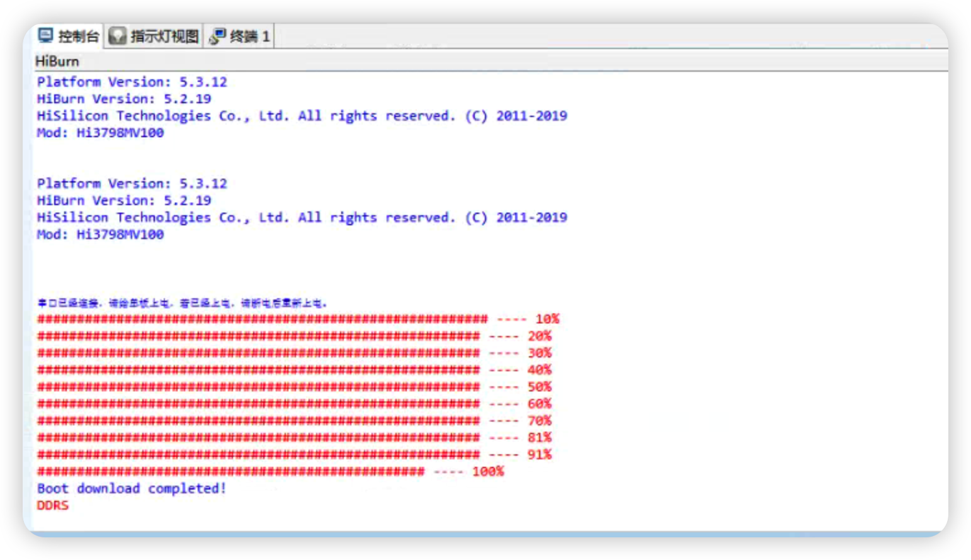Open the 指示灯视图 indicator view tab
Viewport: 971px width, 560px height.
tap(154, 36)
